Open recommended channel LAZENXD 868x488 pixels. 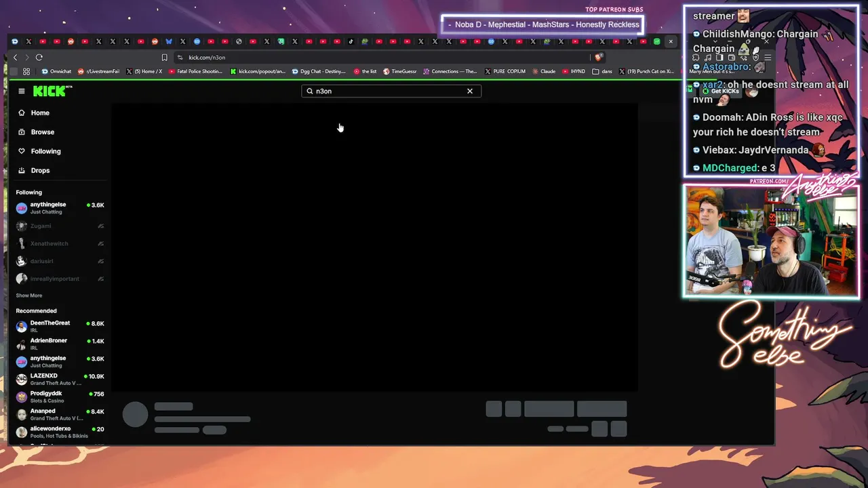(60, 379)
